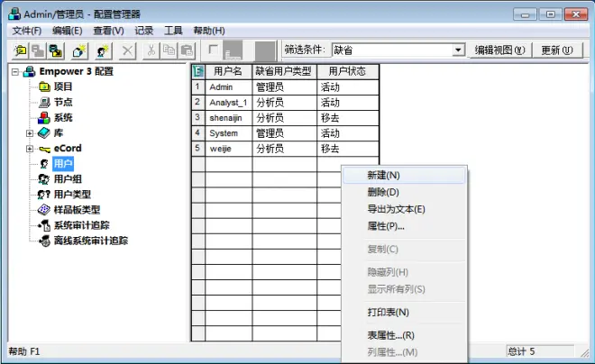Open the 文件(F) menu
The image size is (595, 364).
pos(26,31)
